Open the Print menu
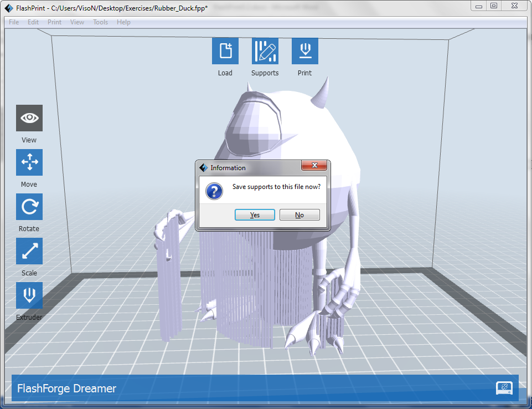The image size is (532, 409). pyautogui.click(x=54, y=22)
